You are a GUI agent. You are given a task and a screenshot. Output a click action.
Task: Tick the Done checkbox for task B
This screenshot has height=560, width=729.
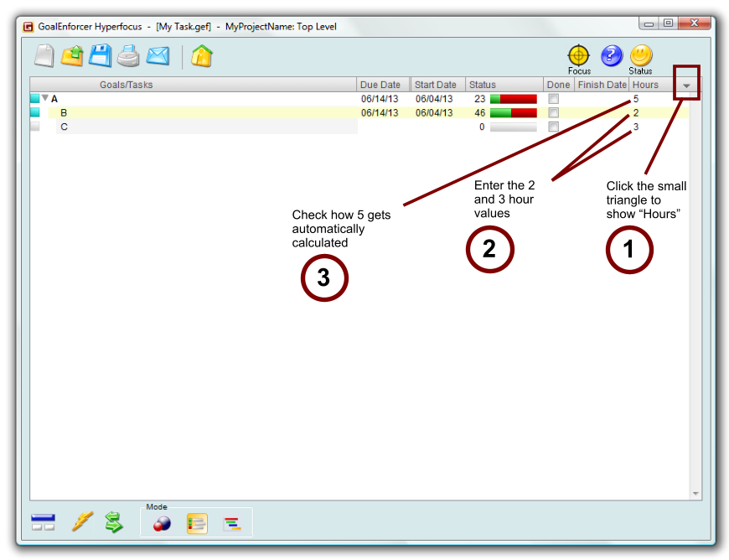click(553, 112)
